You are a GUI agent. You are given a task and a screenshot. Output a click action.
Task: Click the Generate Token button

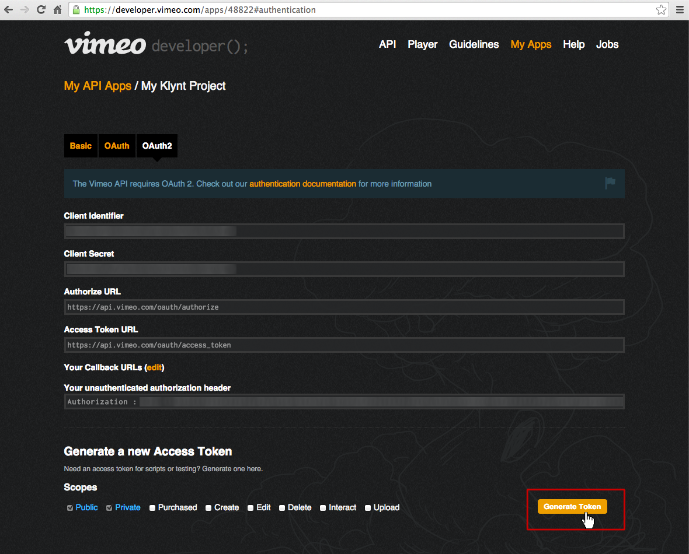click(572, 507)
